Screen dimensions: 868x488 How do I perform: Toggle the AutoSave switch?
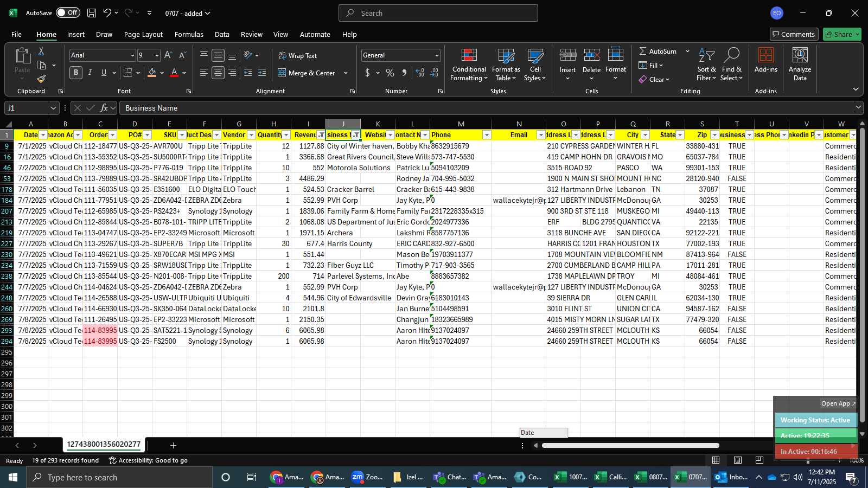[x=68, y=13]
